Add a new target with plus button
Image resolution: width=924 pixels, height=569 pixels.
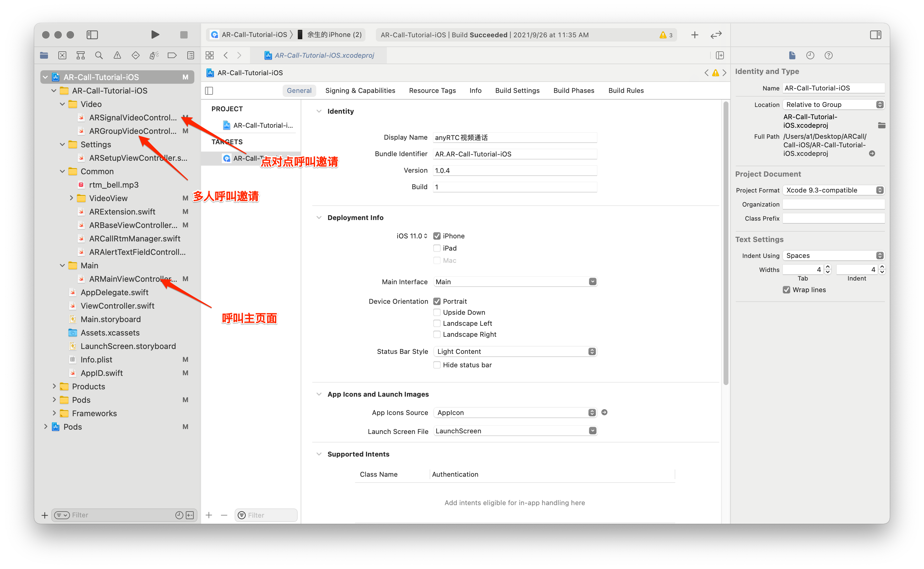pyautogui.click(x=209, y=515)
